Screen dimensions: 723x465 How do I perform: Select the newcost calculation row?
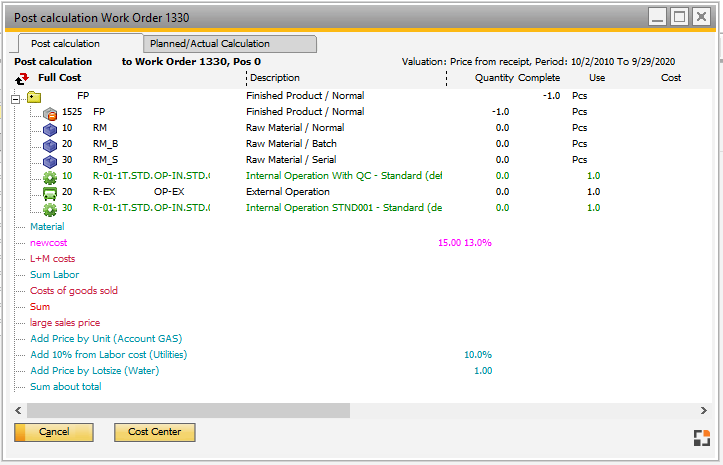coord(49,243)
